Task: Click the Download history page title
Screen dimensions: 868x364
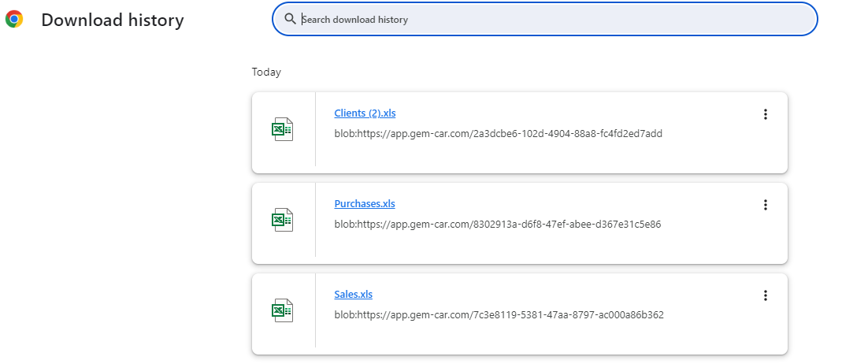Action: click(x=113, y=20)
